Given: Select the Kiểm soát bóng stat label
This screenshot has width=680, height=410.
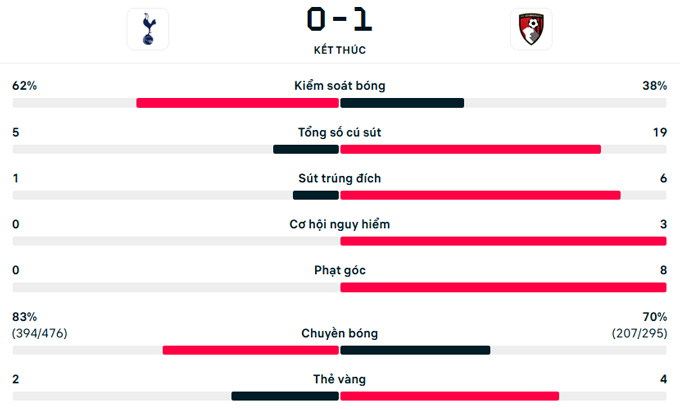Looking at the screenshot, I should tap(340, 86).
